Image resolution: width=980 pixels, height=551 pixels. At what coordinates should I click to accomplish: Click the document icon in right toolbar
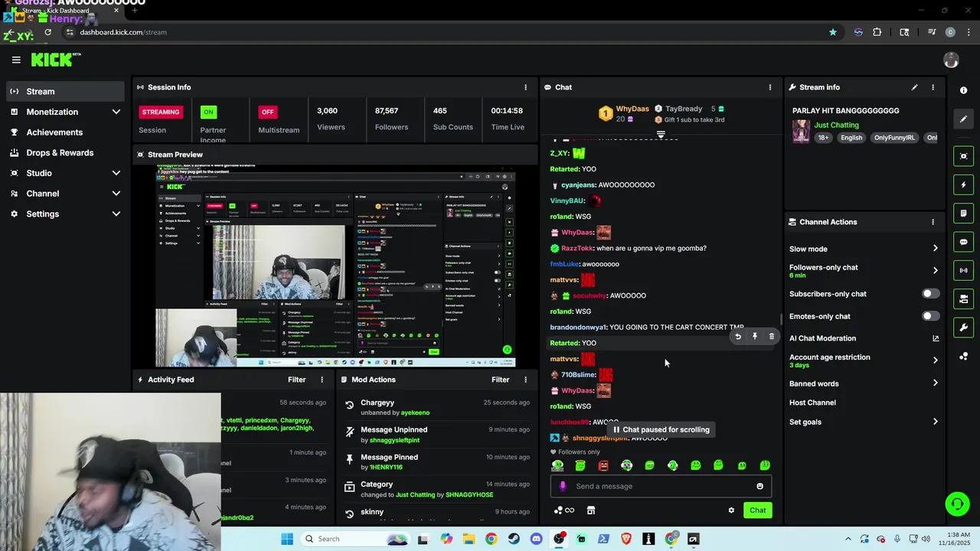[963, 214]
